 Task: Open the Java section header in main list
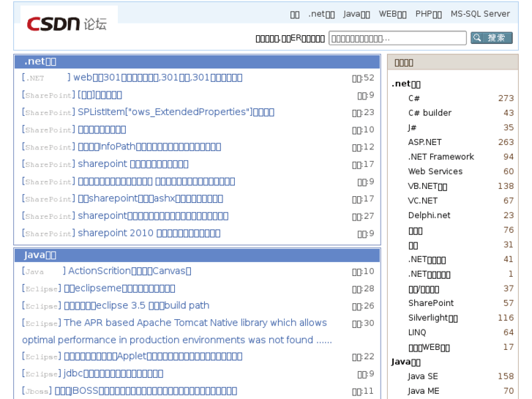coord(40,255)
